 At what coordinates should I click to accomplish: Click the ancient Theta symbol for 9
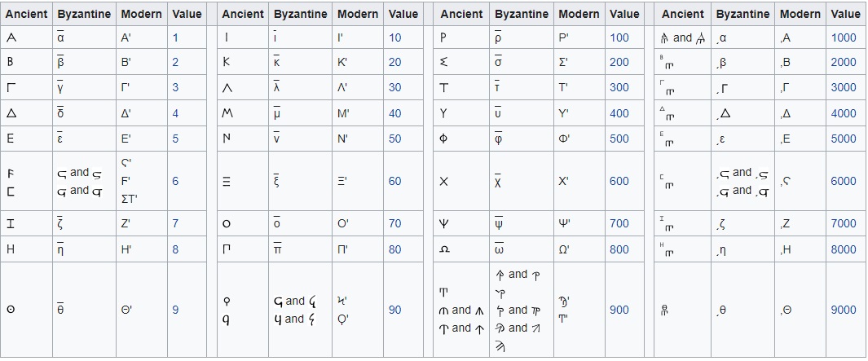[x=10, y=310]
